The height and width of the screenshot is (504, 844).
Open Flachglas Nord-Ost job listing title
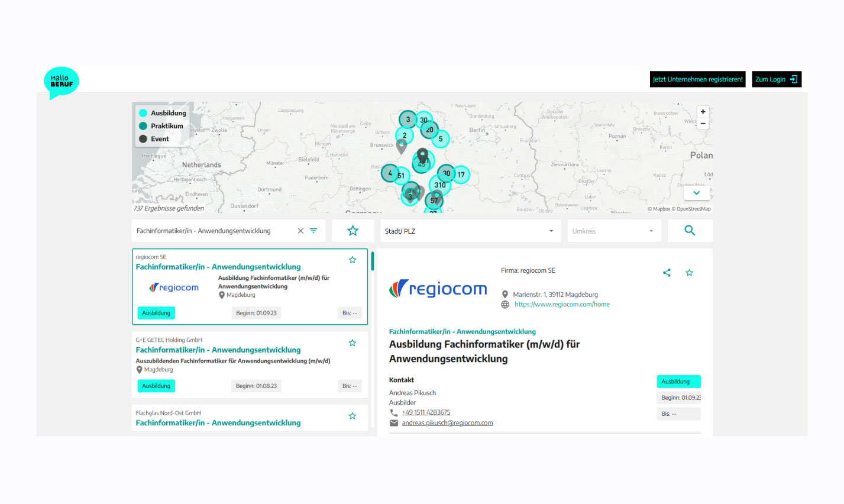tap(218, 422)
